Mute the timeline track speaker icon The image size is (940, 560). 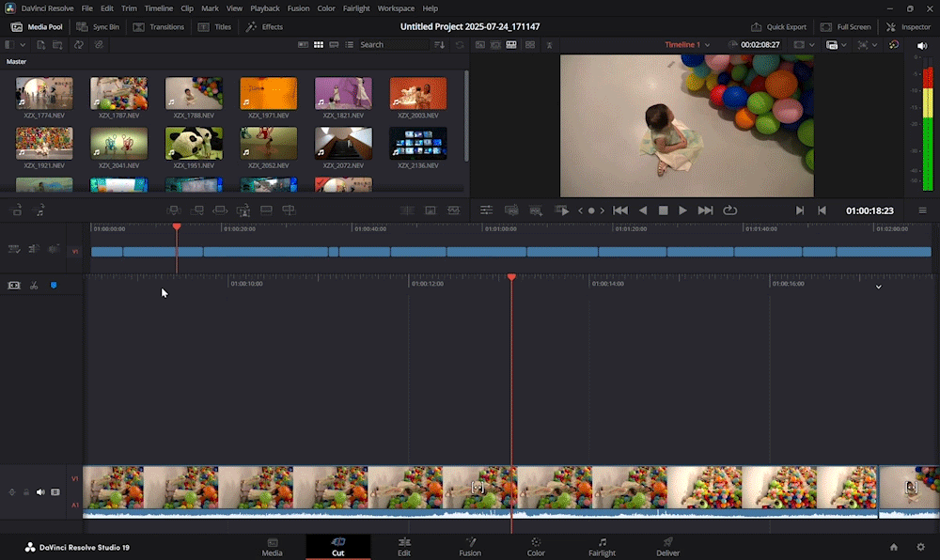pos(40,492)
